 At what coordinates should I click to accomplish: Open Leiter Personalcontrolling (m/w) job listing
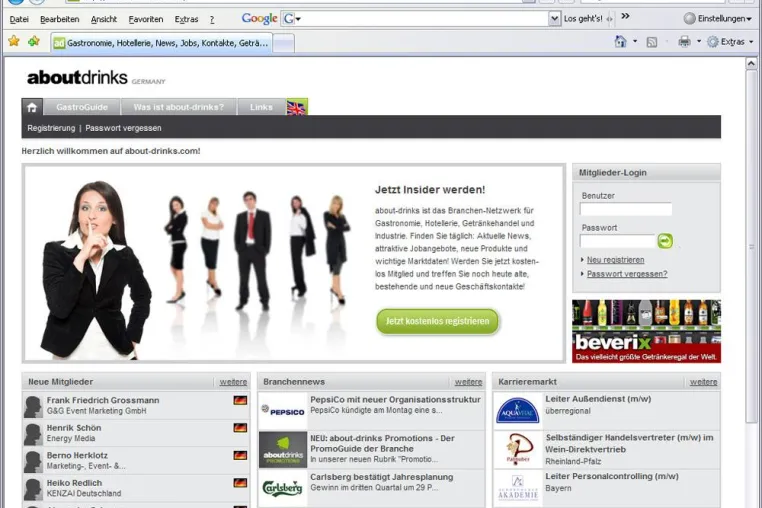(612, 476)
